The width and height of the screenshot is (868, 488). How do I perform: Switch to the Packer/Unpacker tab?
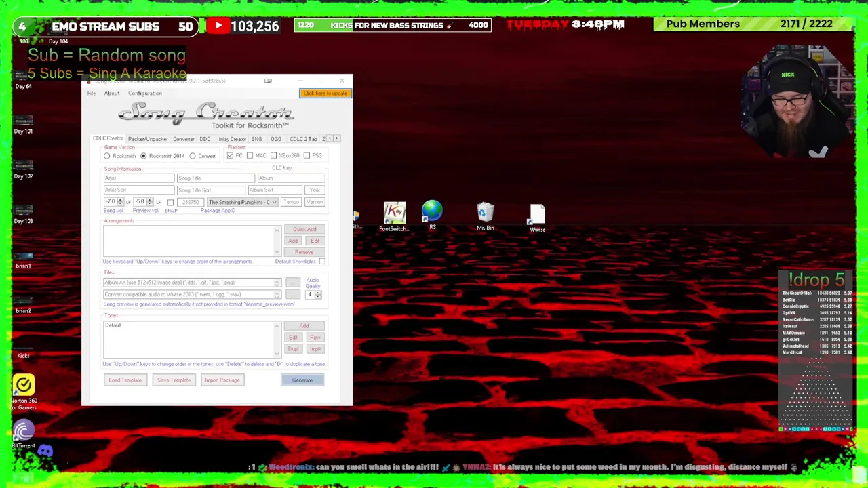[x=148, y=139]
